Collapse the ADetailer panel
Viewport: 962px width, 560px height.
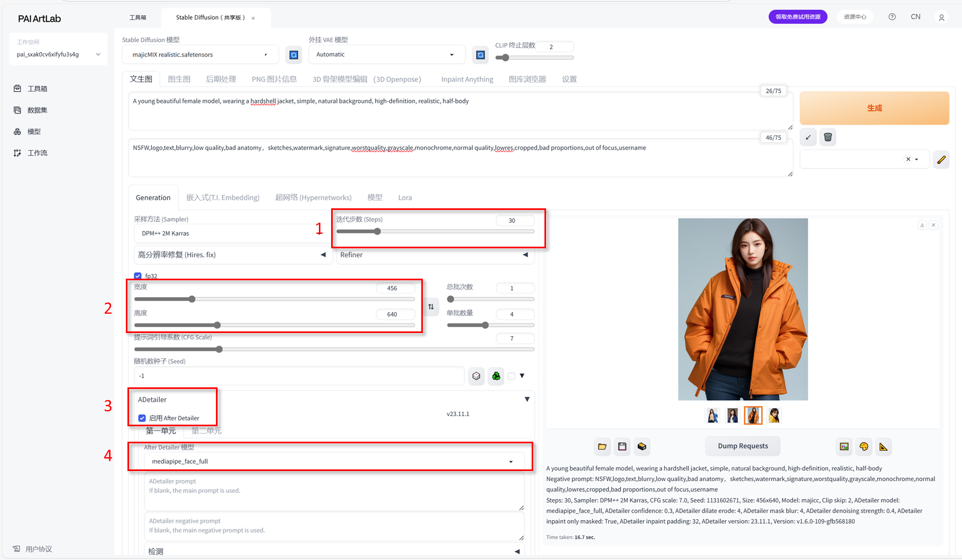527,400
